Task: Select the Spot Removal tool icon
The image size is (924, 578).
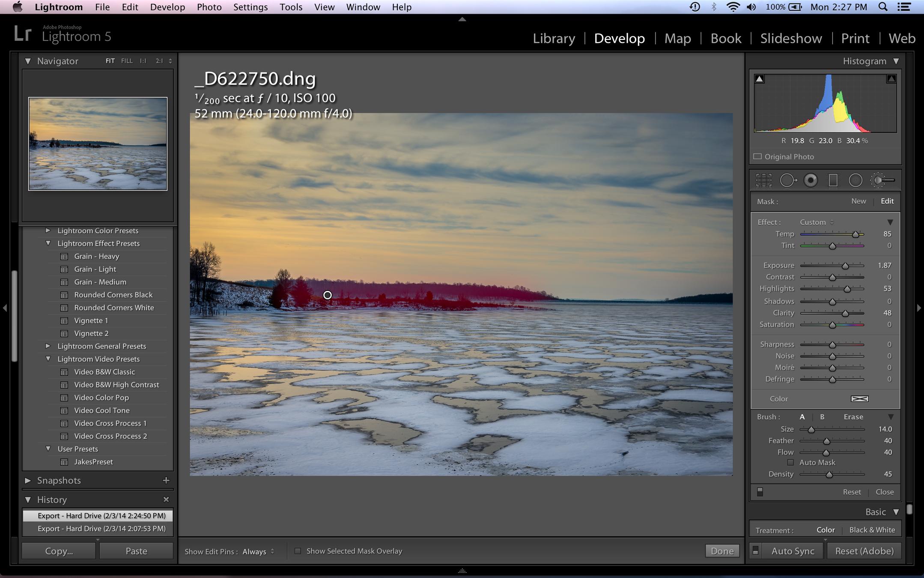Action: [787, 180]
